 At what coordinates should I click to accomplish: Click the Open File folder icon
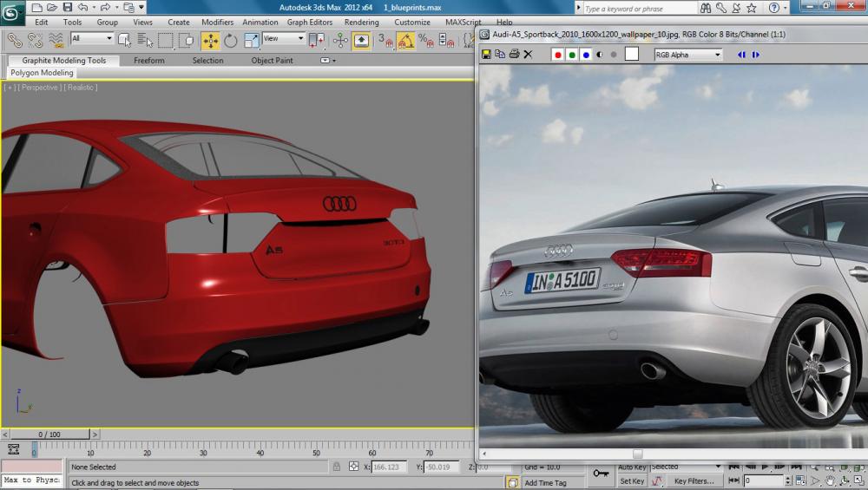coord(52,7)
